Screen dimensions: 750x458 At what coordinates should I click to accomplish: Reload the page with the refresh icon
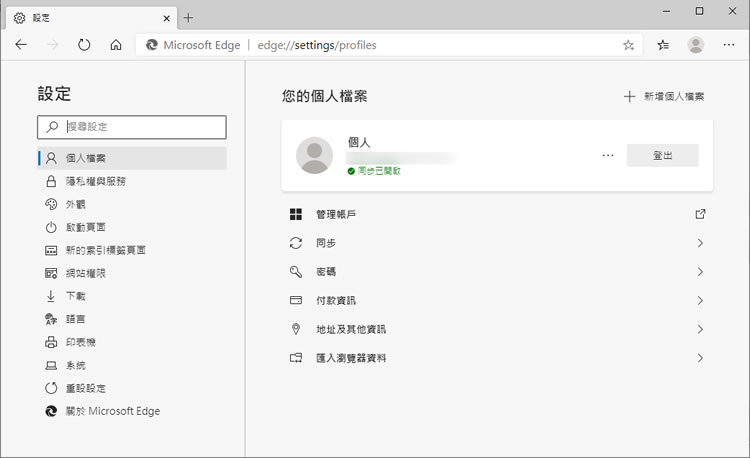84,45
